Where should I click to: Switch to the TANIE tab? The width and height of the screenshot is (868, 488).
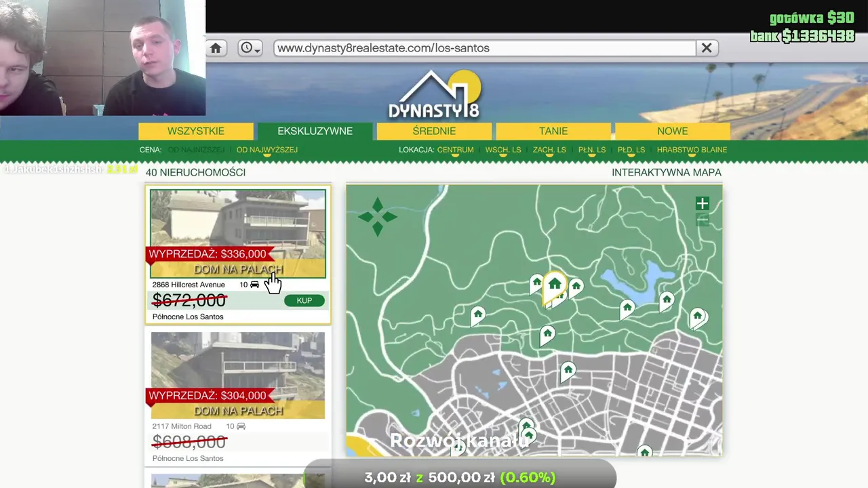click(x=553, y=131)
